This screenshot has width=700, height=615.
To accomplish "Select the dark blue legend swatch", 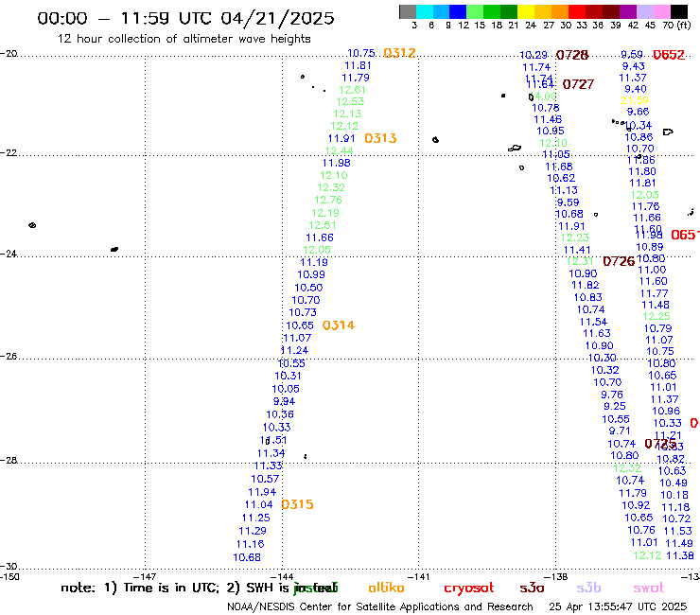I will click(x=458, y=11).
